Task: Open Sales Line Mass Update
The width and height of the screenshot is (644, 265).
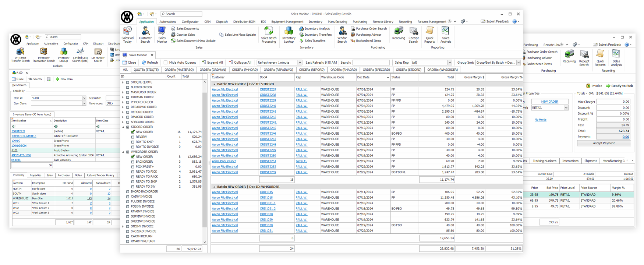Action: tap(237, 35)
